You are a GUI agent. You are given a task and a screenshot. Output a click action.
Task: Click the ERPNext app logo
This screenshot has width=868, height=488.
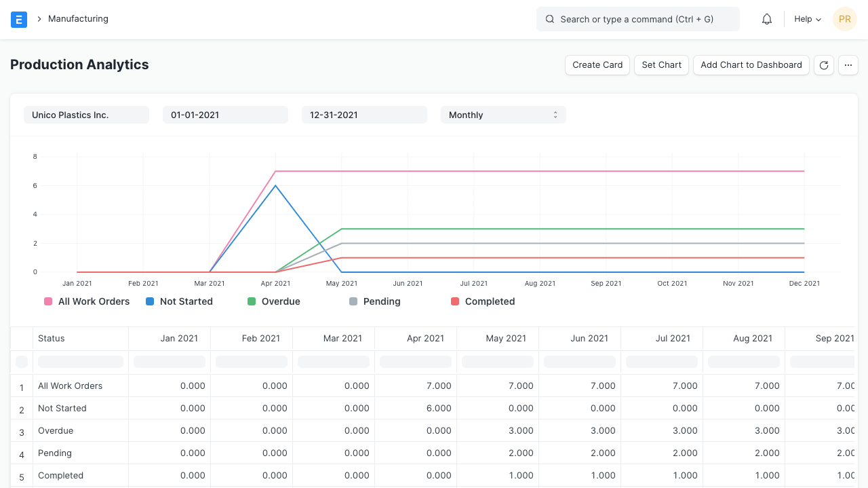coord(18,19)
